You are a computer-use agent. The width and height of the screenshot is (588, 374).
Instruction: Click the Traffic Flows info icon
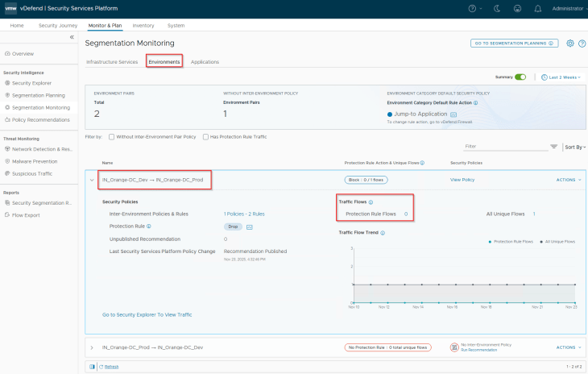(x=371, y=202)
